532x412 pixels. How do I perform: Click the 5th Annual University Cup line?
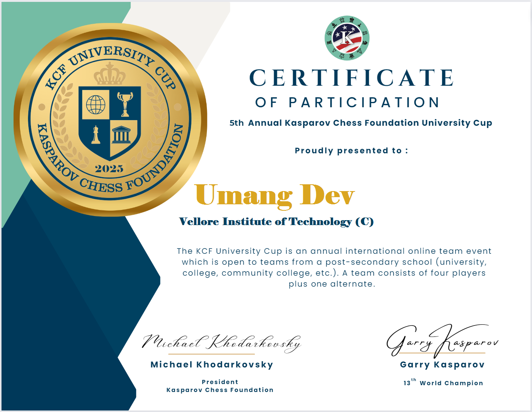coord(361,123)
